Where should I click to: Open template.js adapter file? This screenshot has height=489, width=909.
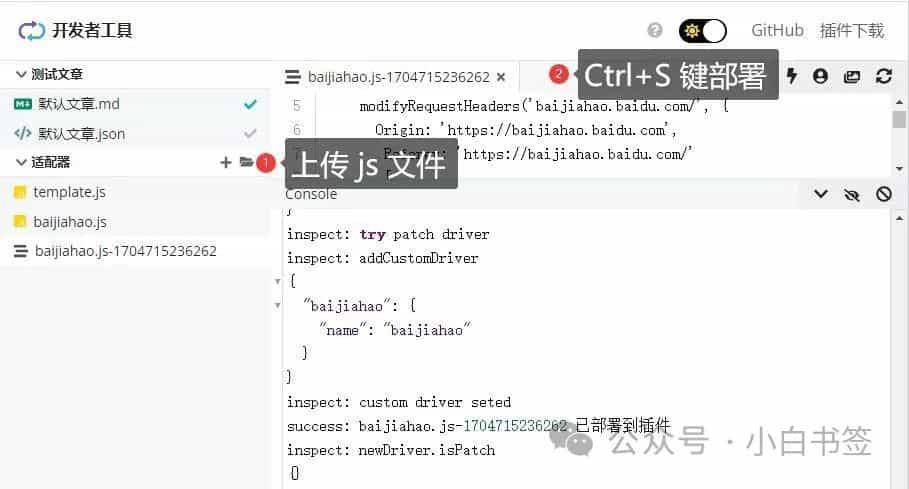pyautogui.click(x=70, y=192)
